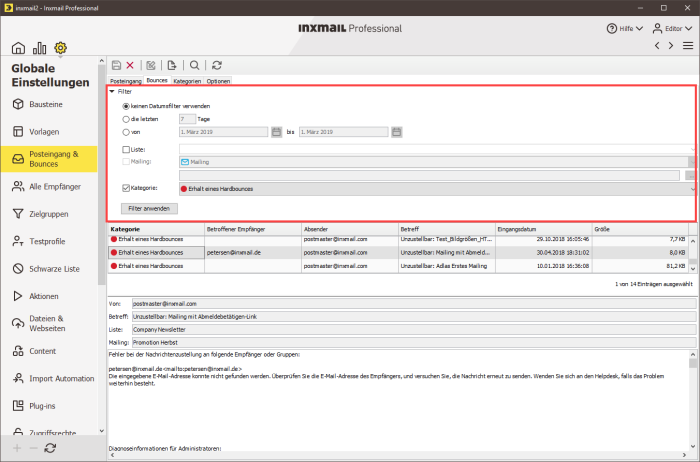Click the refresh toolbar icon
This screenshot has height=462, width=700.
217,65
